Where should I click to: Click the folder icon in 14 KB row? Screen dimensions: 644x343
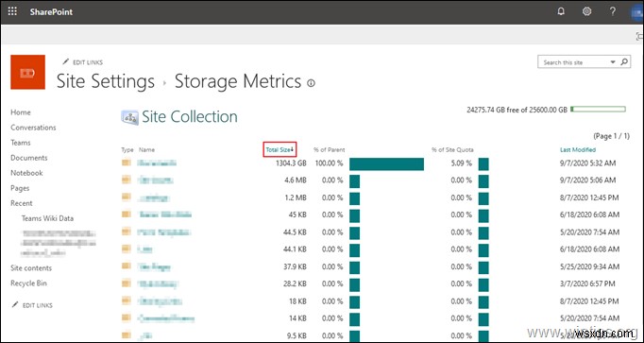pos(127,317)
